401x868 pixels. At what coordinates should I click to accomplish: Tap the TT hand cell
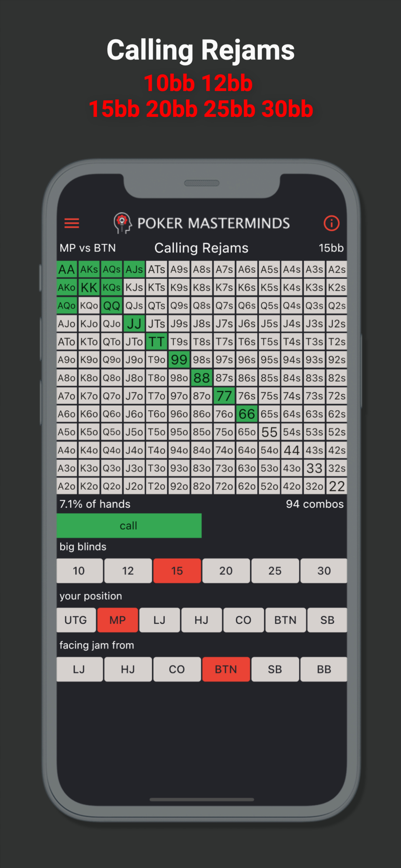coord(157,342)
